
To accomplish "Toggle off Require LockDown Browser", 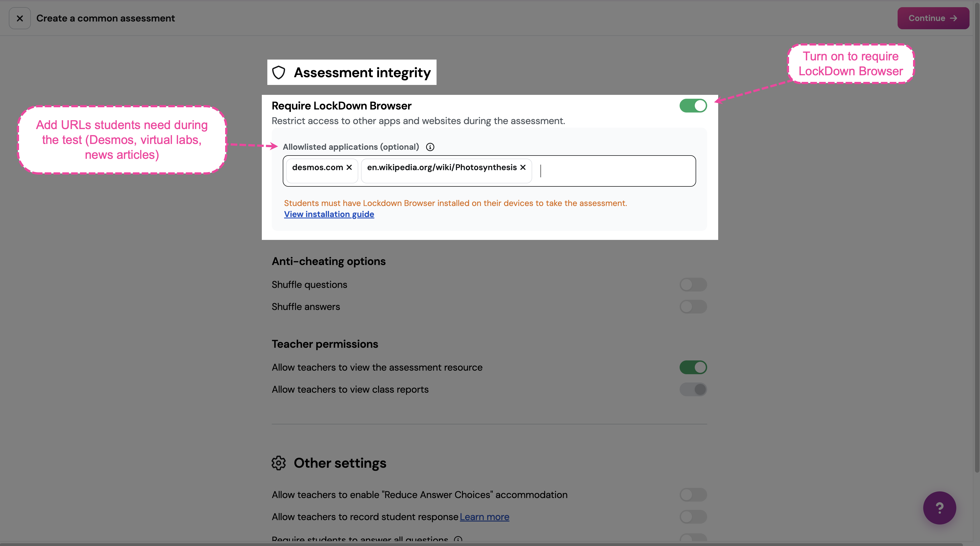I will (693, 106).
